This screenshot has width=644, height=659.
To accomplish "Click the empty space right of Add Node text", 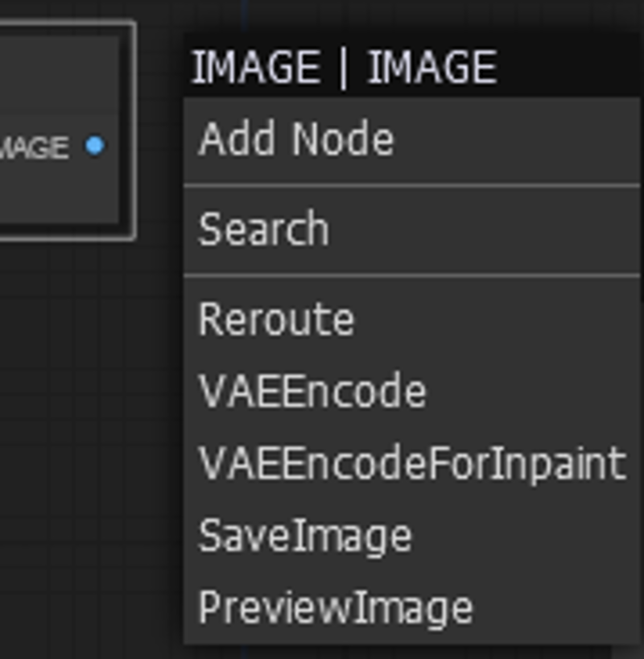I will tap(517, 140).
